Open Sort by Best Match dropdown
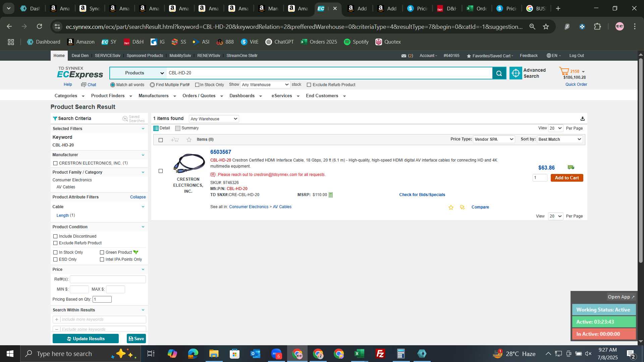This screenshot has width=644, height=362. [559, 139]
